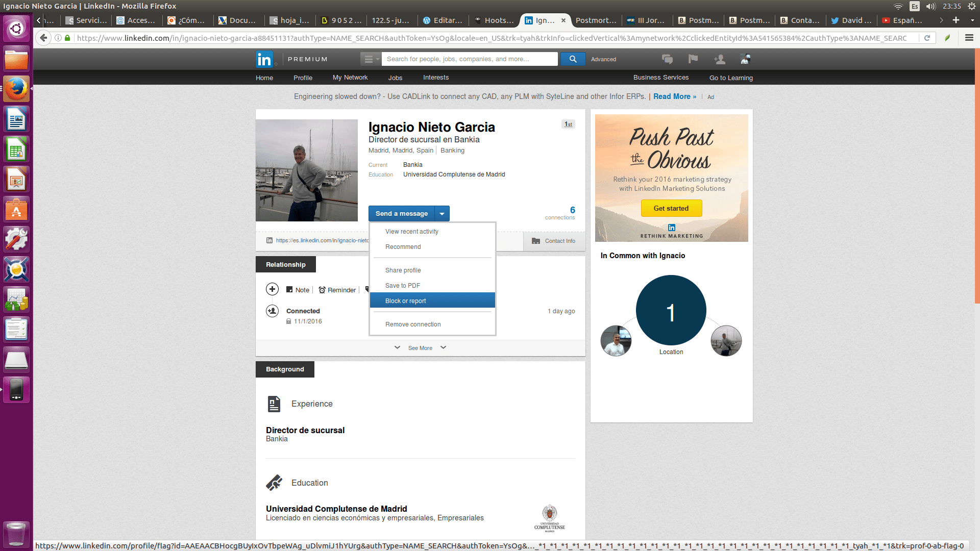
Task: Expand See More in Relationship section
Action: coord(420,348)
